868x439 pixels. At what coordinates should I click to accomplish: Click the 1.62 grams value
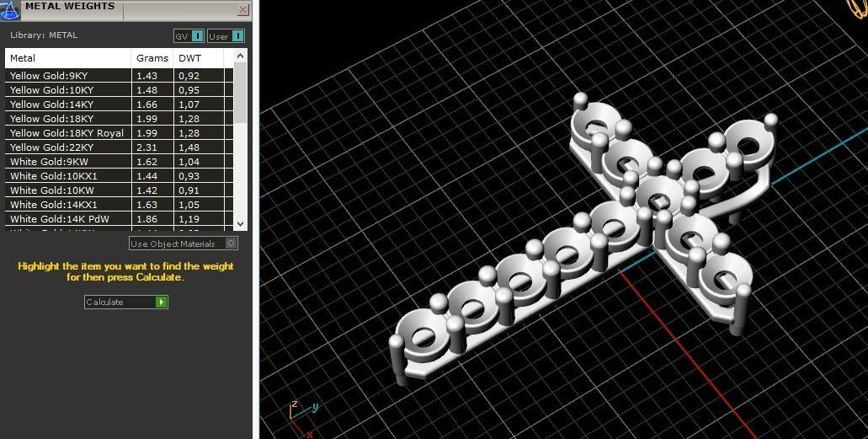tap(146, 162)
